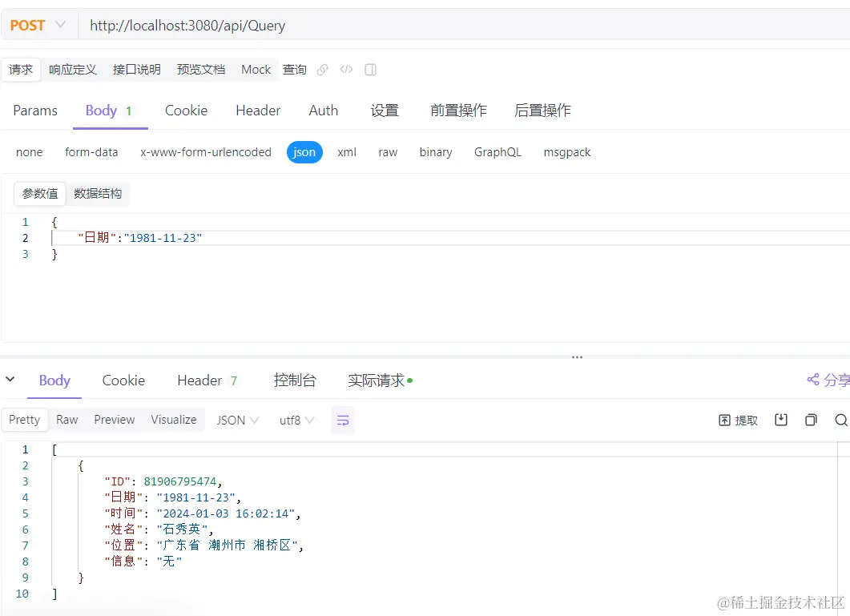
Task: Open the generate code icon
Action: tap(346, 70)
